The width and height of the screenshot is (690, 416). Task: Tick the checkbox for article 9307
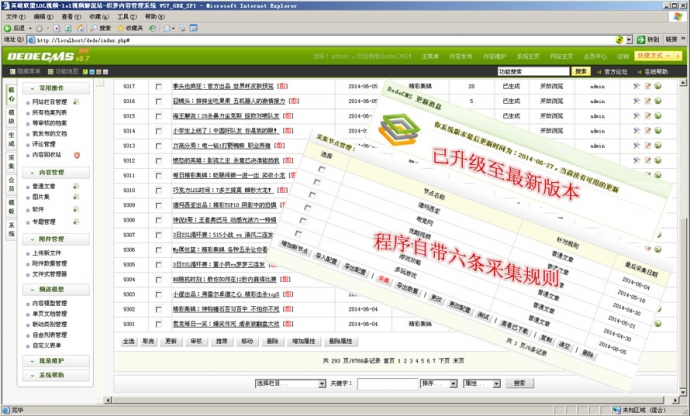pyautogui.click(x=158, y=235)
